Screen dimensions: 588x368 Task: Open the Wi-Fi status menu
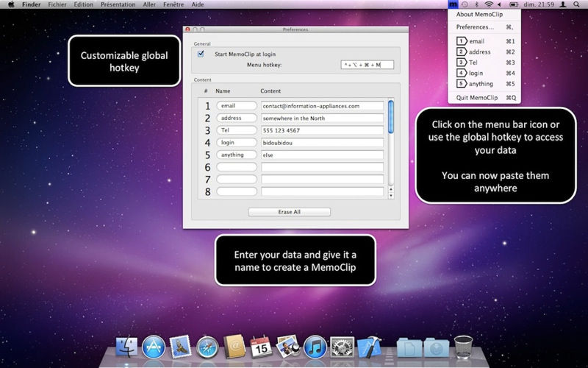coord(488,4)
